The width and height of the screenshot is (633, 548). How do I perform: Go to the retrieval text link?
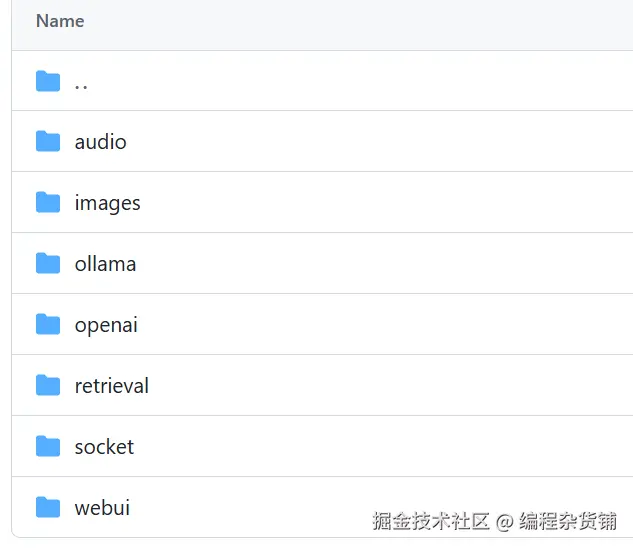tap(111, 386)
